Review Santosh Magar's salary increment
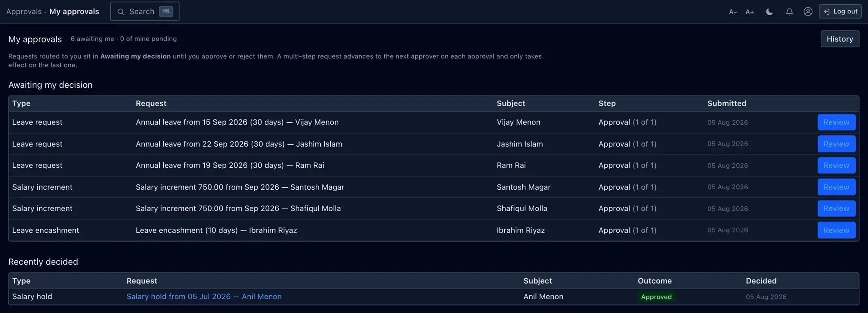The image size is (868, 313). pos(836,187)
